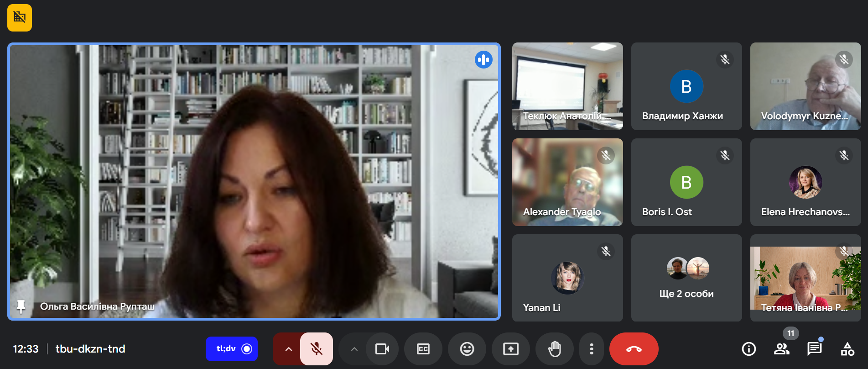Turn on closed captions

click(423, 349)
